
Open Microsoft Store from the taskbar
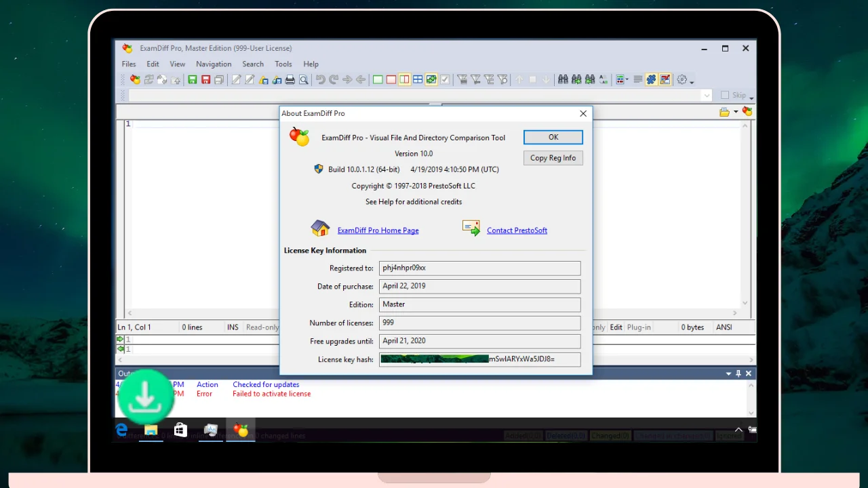pyautogui.click(x=180, y=430)
